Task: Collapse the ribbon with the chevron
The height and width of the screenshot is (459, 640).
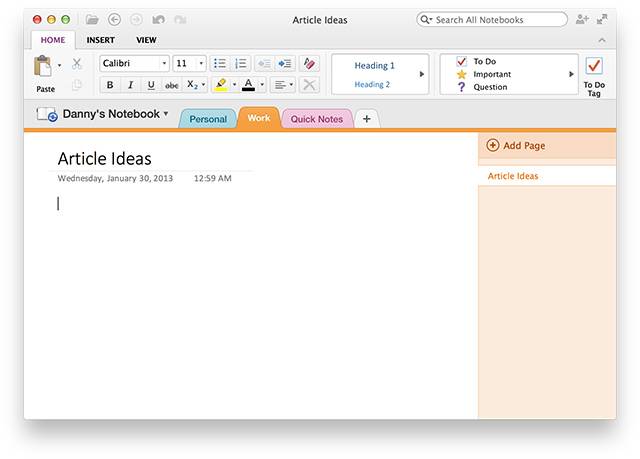Action: point(602,40)
